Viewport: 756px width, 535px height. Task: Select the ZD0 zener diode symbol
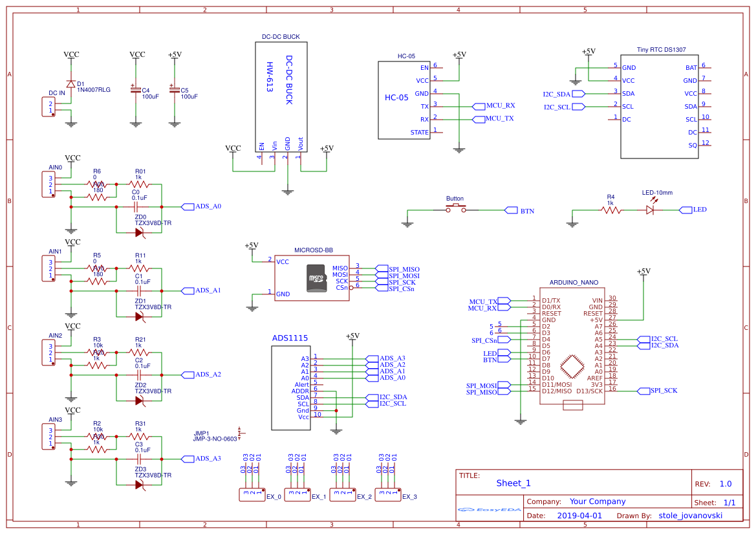tap(140, 232)
